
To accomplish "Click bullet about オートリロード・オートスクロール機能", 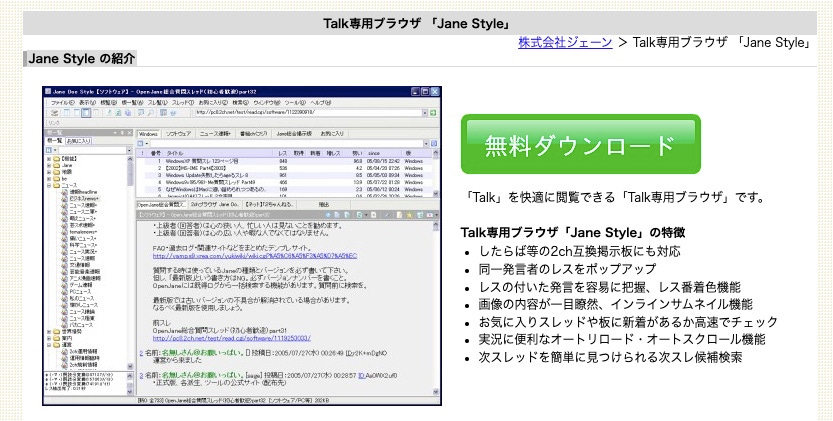I will (x=622, y=340).
